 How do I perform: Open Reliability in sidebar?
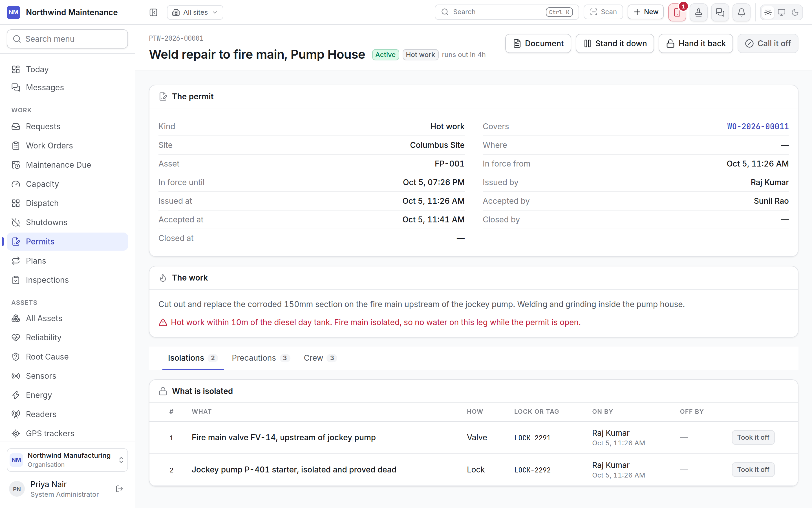[x=67, y=337]
